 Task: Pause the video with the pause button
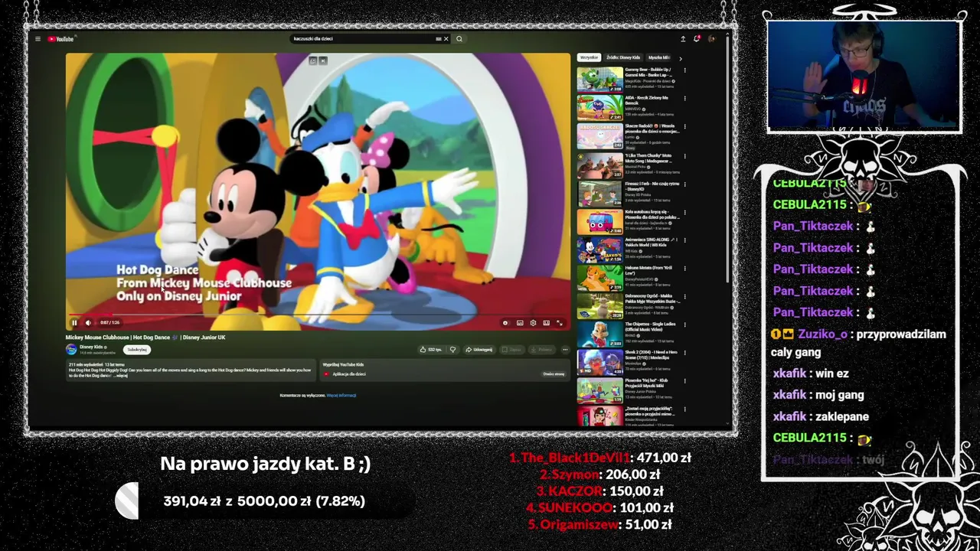tap(74, 323)
